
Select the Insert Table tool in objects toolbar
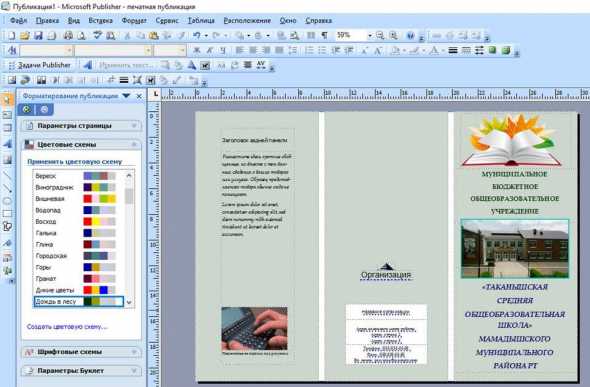(x=7, y=128)
